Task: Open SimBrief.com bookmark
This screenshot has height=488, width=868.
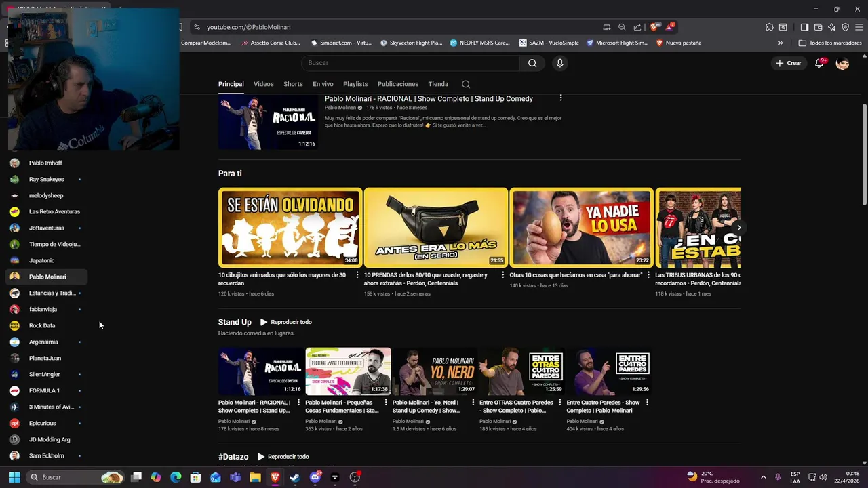Action: 342,43
